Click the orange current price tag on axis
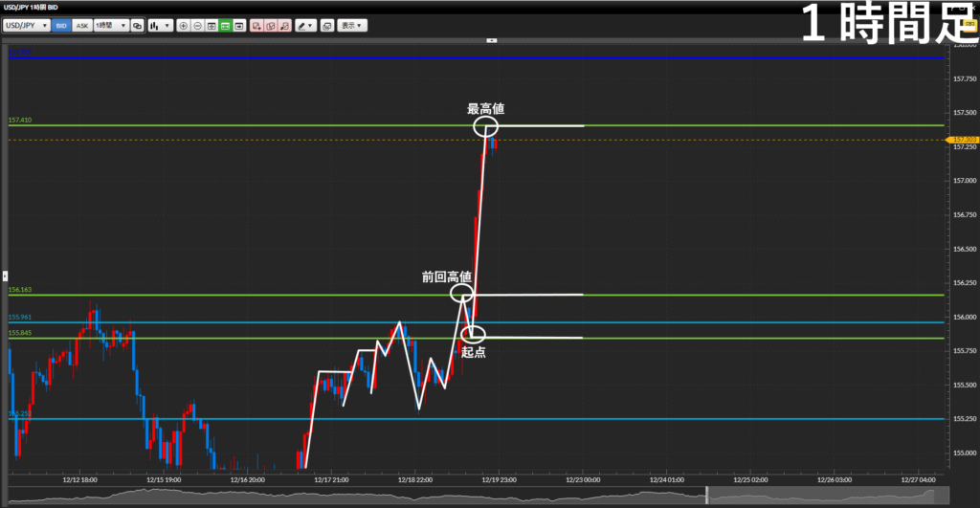 (x=964, y=140)
